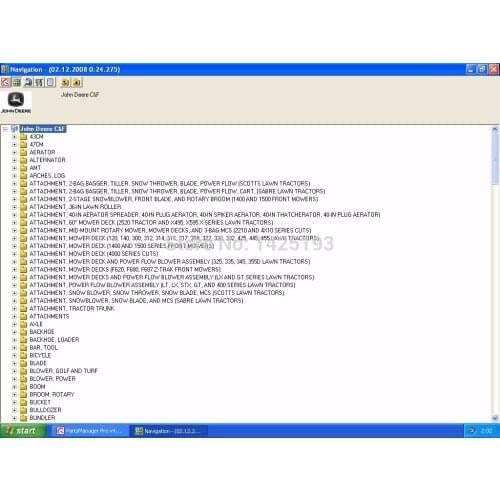Select ATTACHMENT, MID-MOUNT ROTARY MOWER row
Viewport: 500px width, 500px height.
170,230
